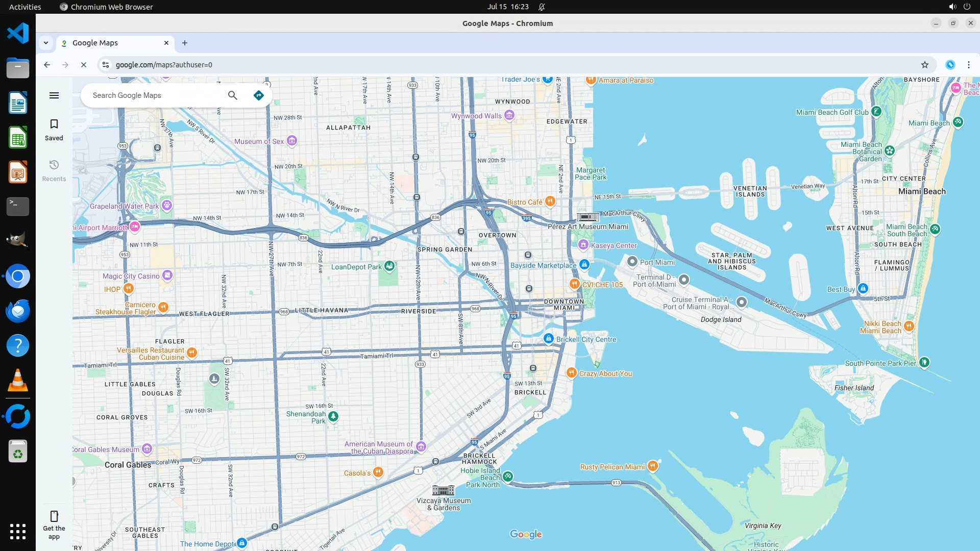Click the Bayside Marketplace label
The height and width of the screenshot is (551, 980).
pyautogui.click(x=543, y=265)
